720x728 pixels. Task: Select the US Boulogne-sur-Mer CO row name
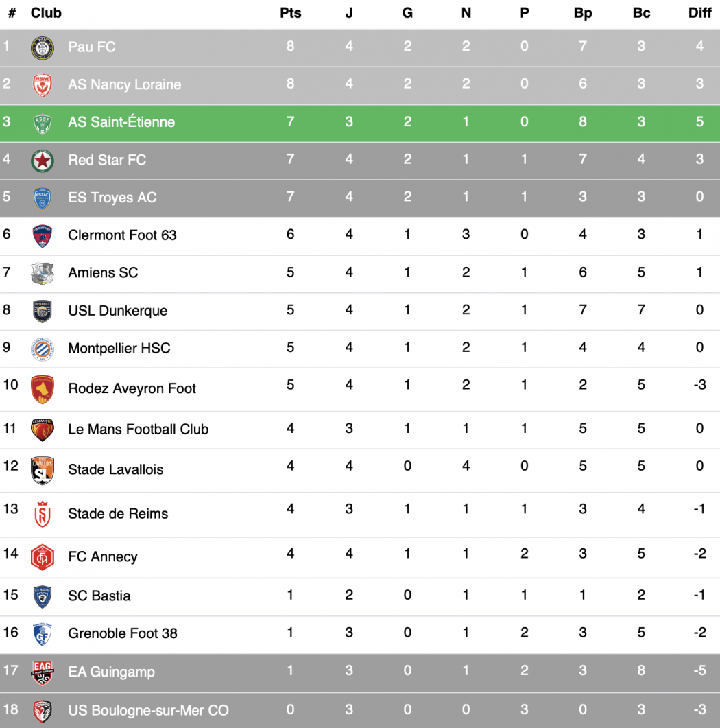pyautogui.click(x=148, y=710)
